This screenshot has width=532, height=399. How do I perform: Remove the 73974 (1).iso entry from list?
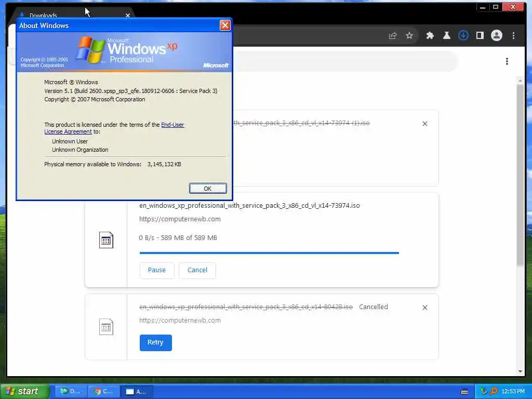[425, 124]
